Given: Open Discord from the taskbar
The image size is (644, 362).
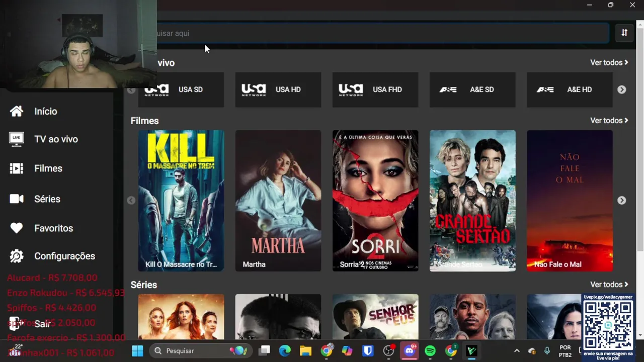Looking at the screenshot, I should tap(410, 351).
